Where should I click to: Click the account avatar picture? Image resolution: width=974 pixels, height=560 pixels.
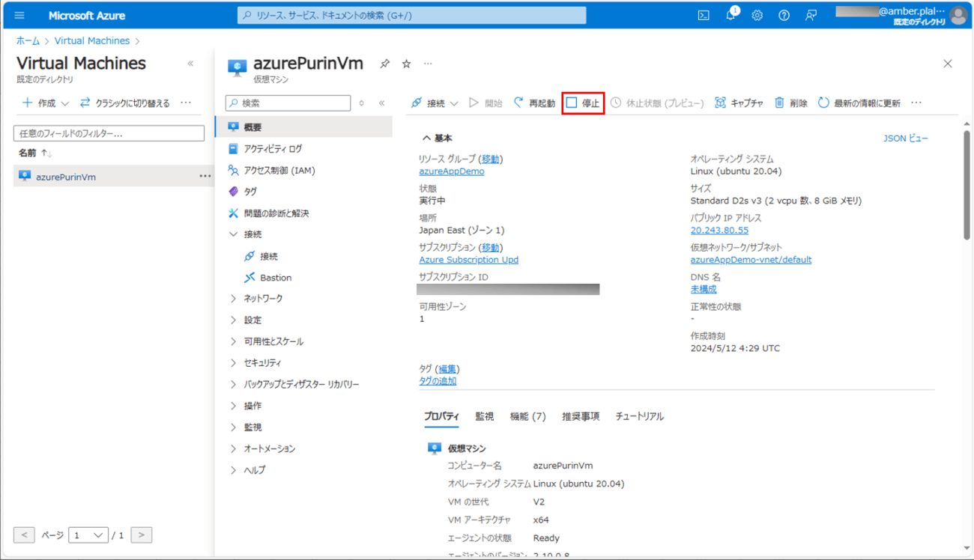click(958, 15)
